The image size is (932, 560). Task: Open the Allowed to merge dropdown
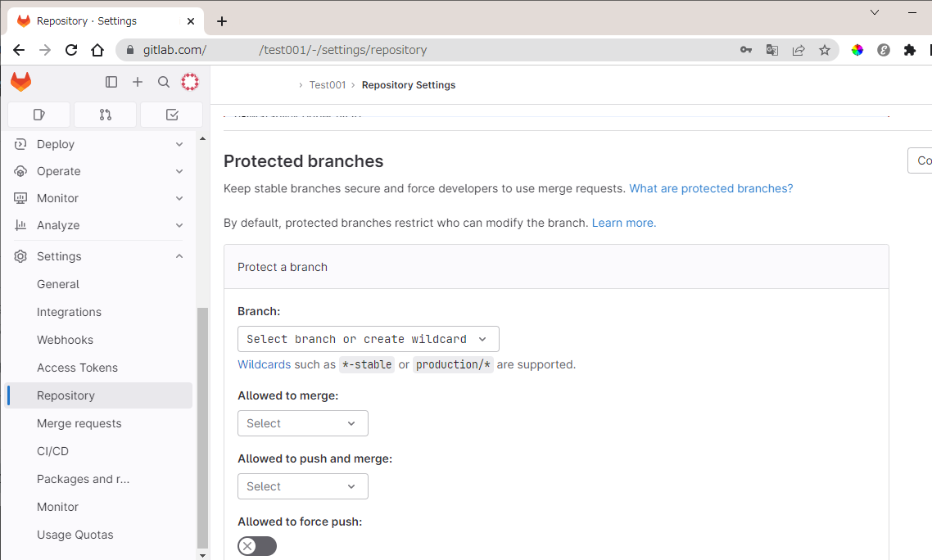[x=302, y=423]
